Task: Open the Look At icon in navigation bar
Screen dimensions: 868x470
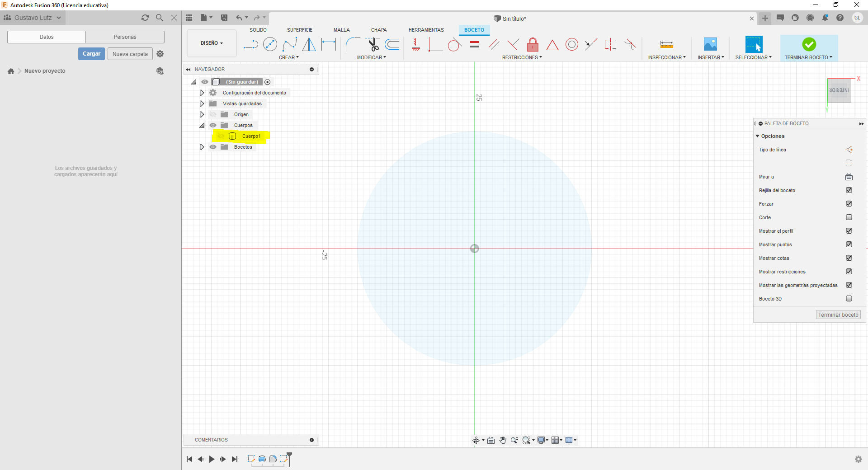Action: point(491,440)
